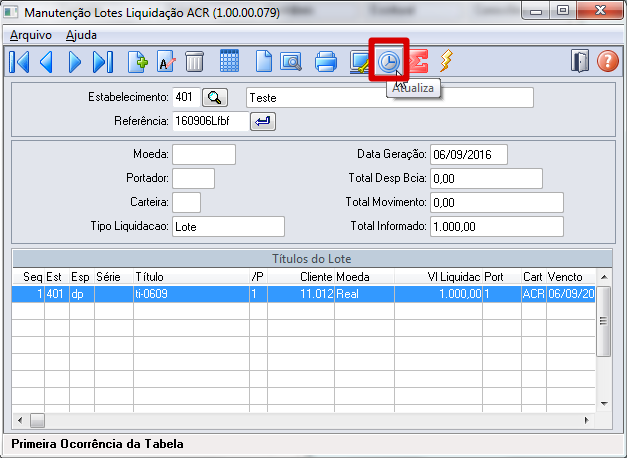This screenshot has height=458, width=627.
Task: Print using the printer icon
Action: click(x=326, y=62)
